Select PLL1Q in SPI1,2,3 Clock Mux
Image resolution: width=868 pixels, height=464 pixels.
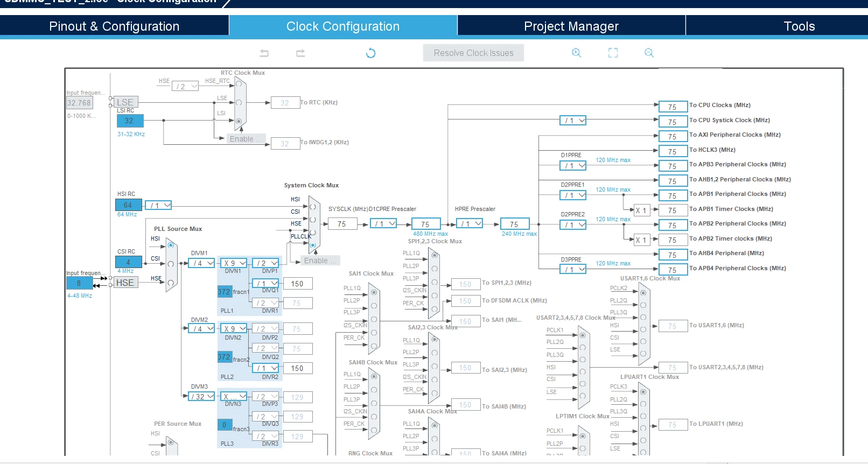[435, 256]
